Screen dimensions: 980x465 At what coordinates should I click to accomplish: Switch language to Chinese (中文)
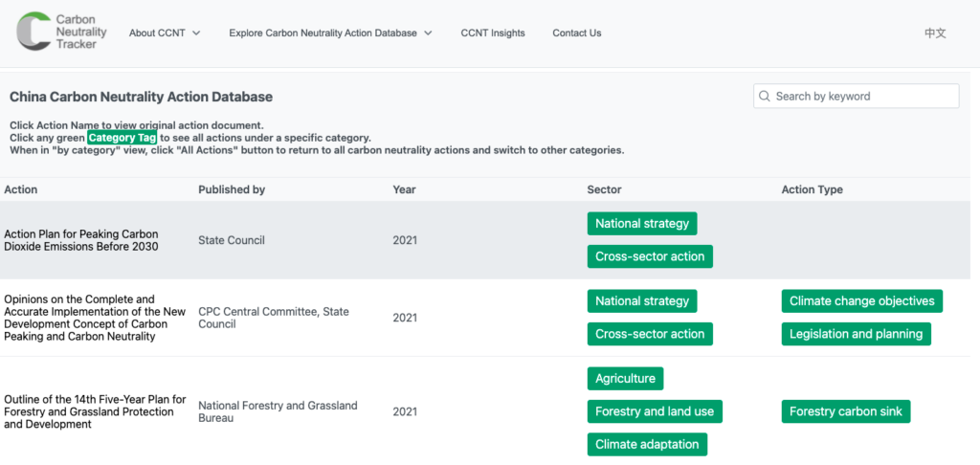point(934,33)
